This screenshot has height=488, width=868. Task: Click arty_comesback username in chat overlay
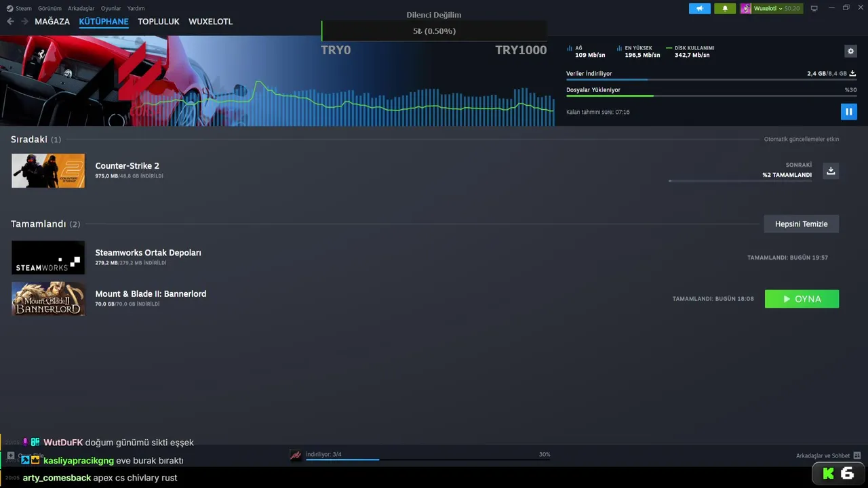tap(57, 478)
